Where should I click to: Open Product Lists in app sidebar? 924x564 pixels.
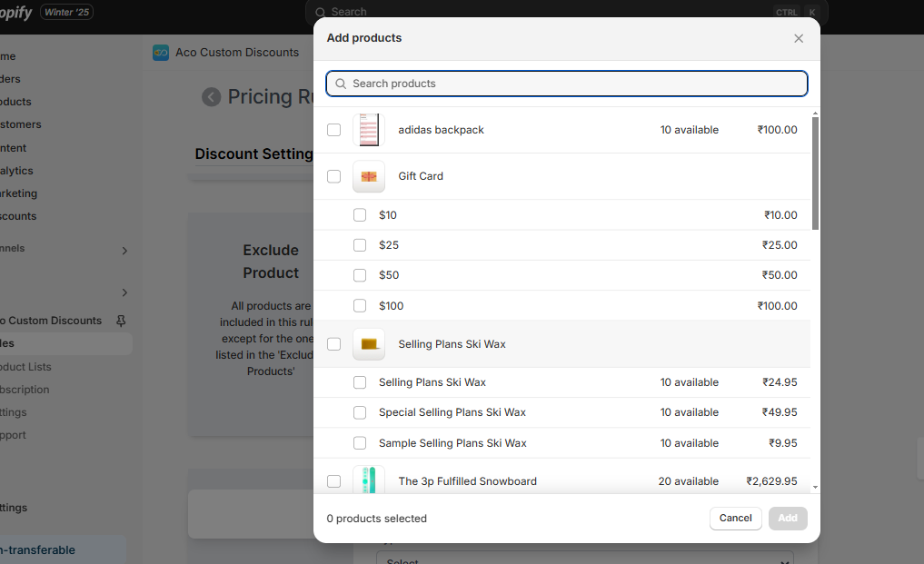coord(25,367)
